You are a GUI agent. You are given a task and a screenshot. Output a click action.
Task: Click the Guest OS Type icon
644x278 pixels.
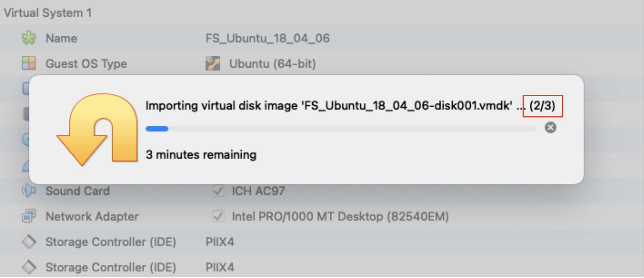pos(29,63)
